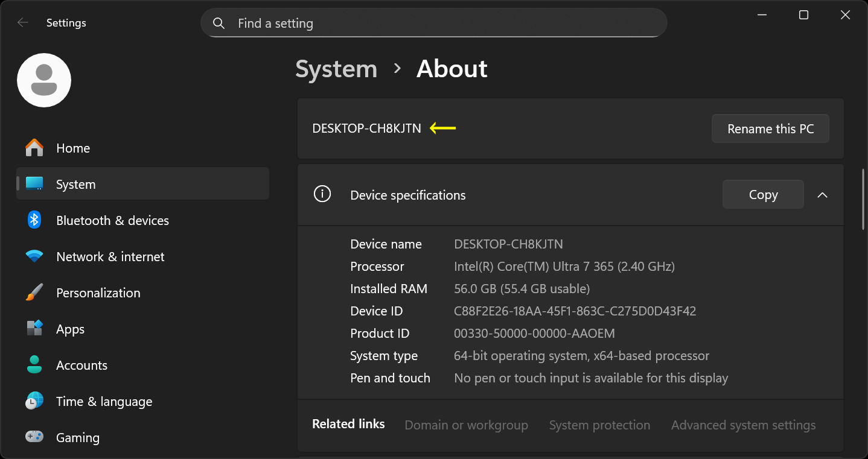Click the info icon beside Device specifications
Image resolution: width=868 pixels, height=459 pixels.
pyautogui.click(x=322, y=194)
